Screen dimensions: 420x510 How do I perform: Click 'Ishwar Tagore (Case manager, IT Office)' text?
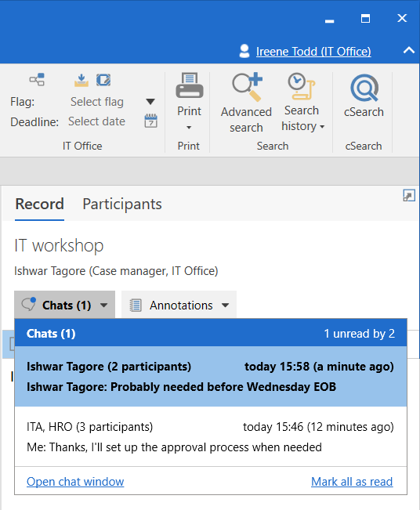pyautogui.click(x=116, y=271)
